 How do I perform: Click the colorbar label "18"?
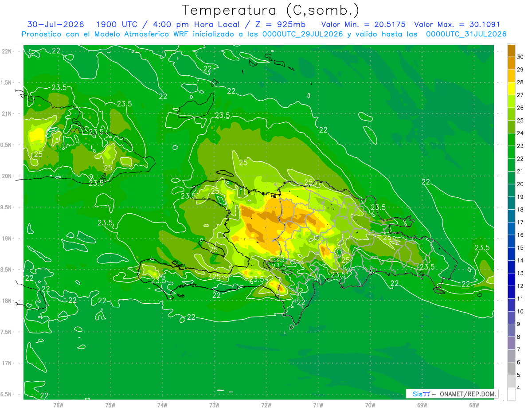[x=520, y=209]
